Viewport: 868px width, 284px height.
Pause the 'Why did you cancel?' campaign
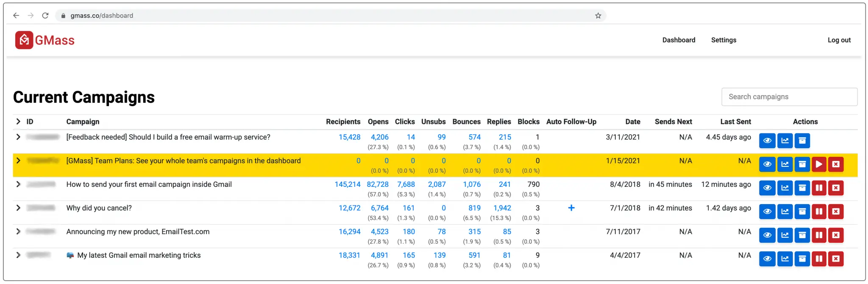click(x=819, y=211)
